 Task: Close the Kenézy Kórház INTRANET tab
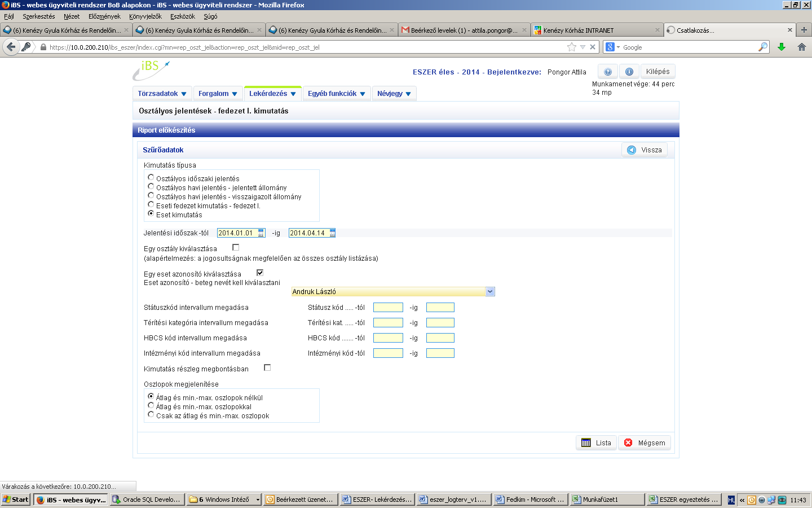pyautogui.click(x=657, y=30)
